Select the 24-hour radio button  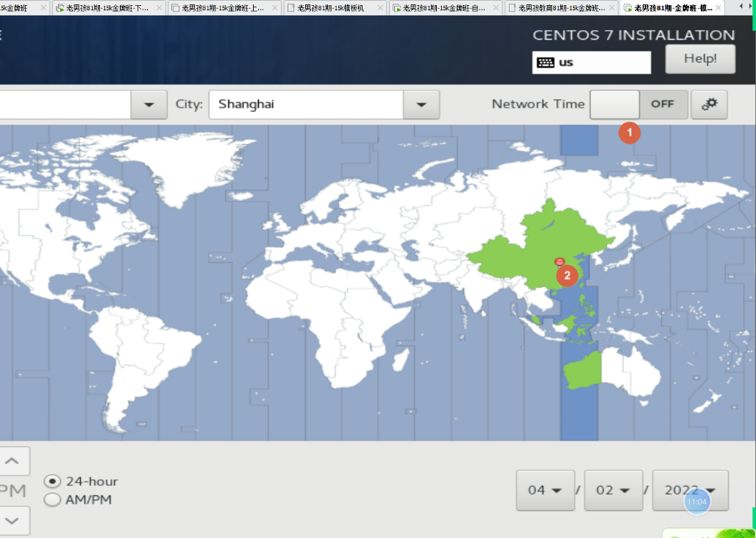pos(52,481)
